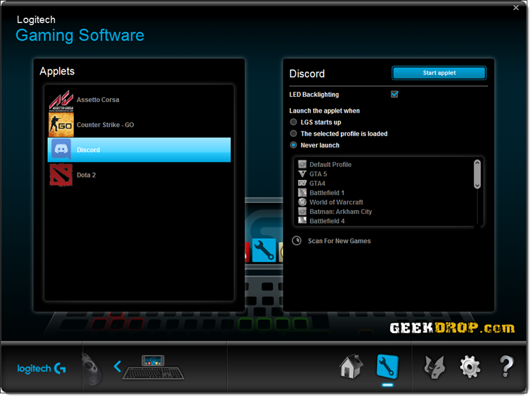This screenshot has height=398, width=532.
Task: Close the Logitech Gaming Software window
Action: [516, 7]
